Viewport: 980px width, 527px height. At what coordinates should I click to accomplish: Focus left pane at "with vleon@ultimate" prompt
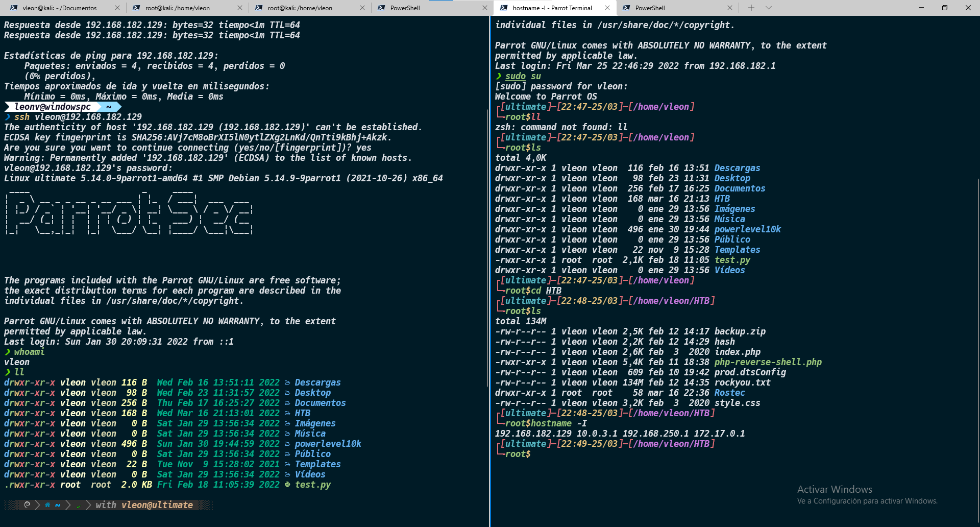point(144,505)
